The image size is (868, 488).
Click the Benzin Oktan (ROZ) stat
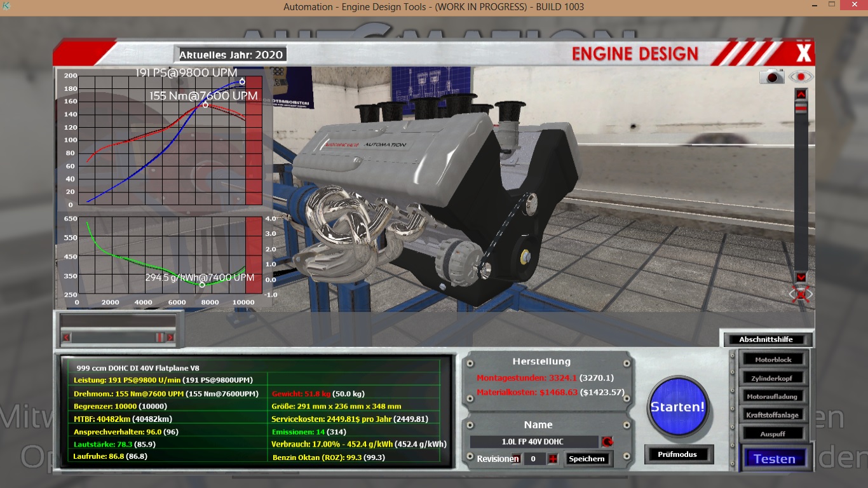coord(329,457)
